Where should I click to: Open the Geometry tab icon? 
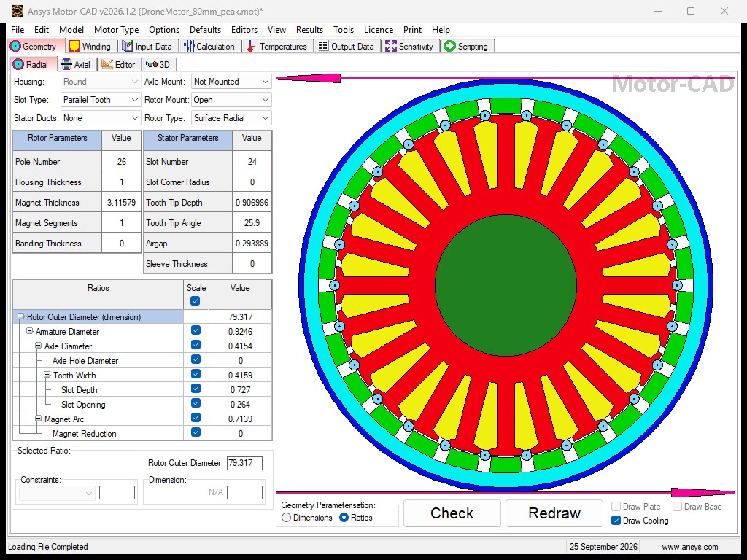coord(15,46)
